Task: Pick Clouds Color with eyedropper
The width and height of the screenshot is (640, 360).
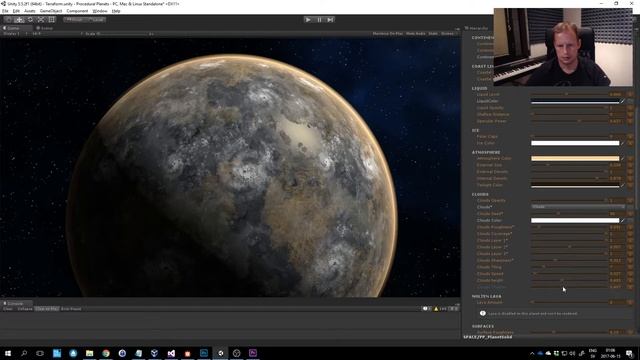Action: [623, 220]
